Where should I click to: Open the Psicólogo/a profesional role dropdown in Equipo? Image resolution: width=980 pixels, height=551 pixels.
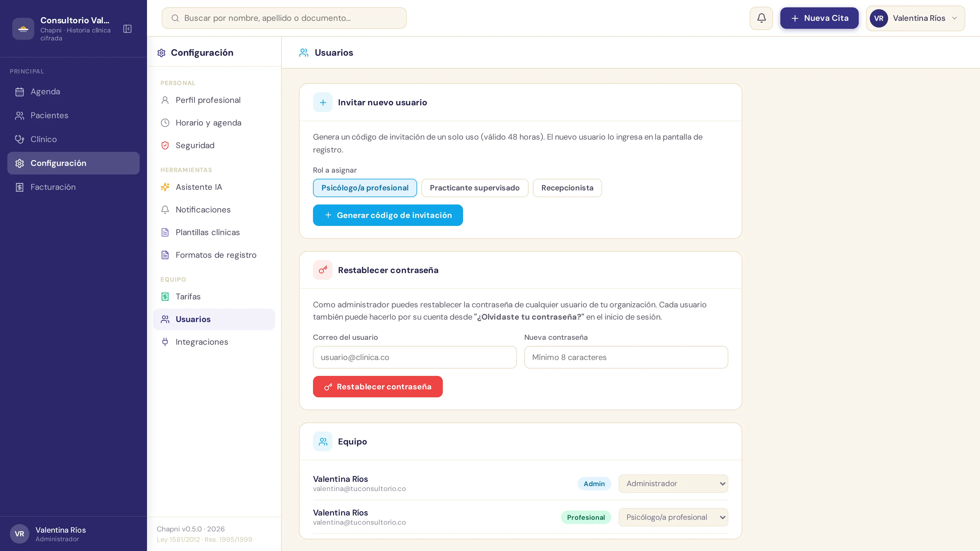point(673,517)
